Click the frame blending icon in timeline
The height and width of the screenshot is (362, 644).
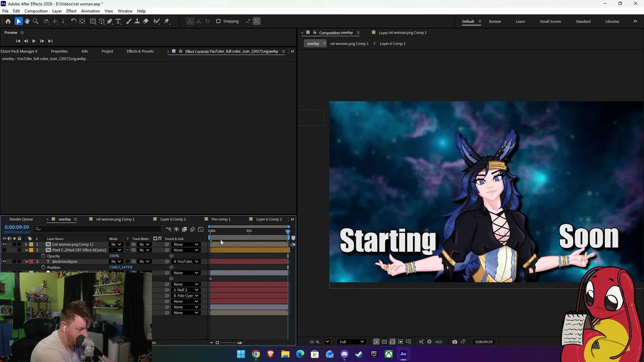click(184, 229)
